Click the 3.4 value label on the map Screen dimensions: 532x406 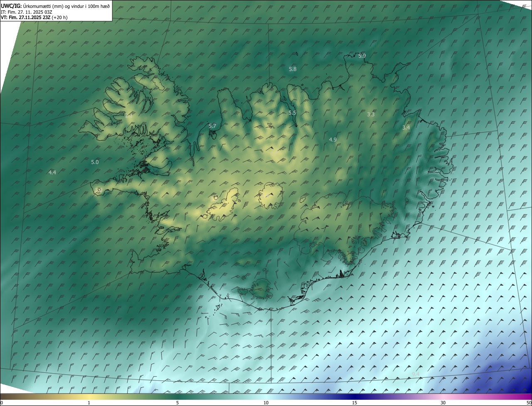coord(406,127)
